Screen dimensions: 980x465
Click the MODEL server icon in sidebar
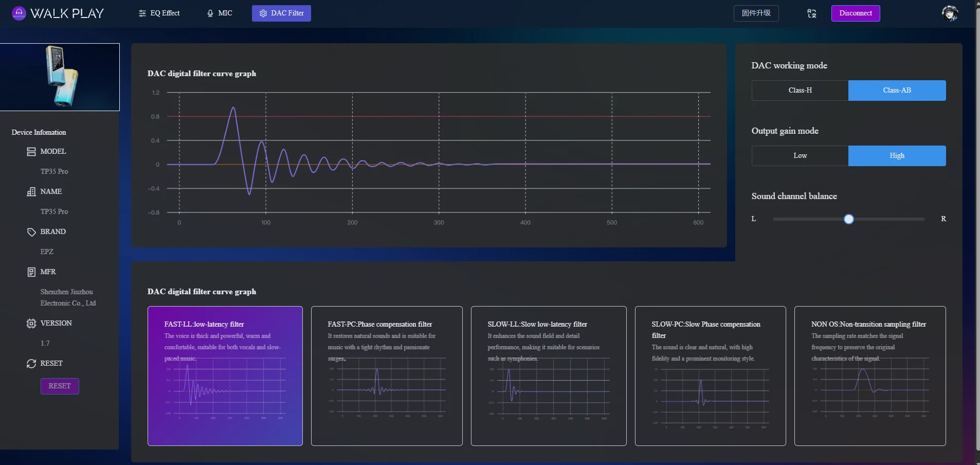pyautogui.click(x=31, y=152)
